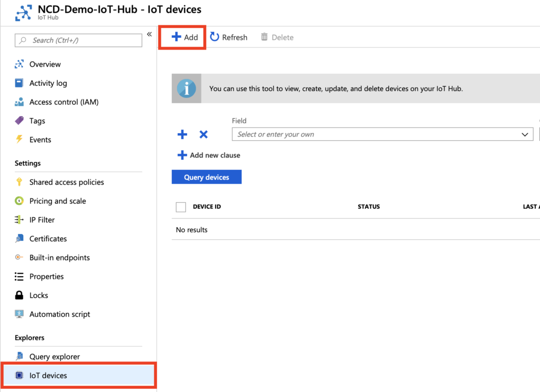This screenshot has width=540, height=392.
Task: Go to Events
Action: (x=40, y=140)
